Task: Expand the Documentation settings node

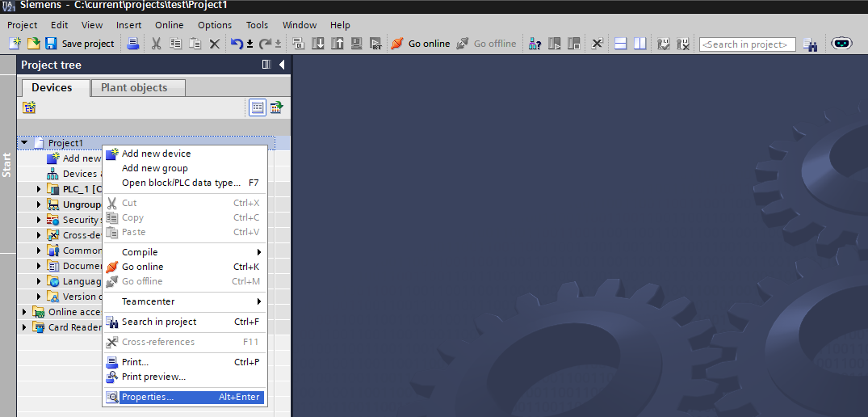Action: pyautogui.click(x=39, y=266)
